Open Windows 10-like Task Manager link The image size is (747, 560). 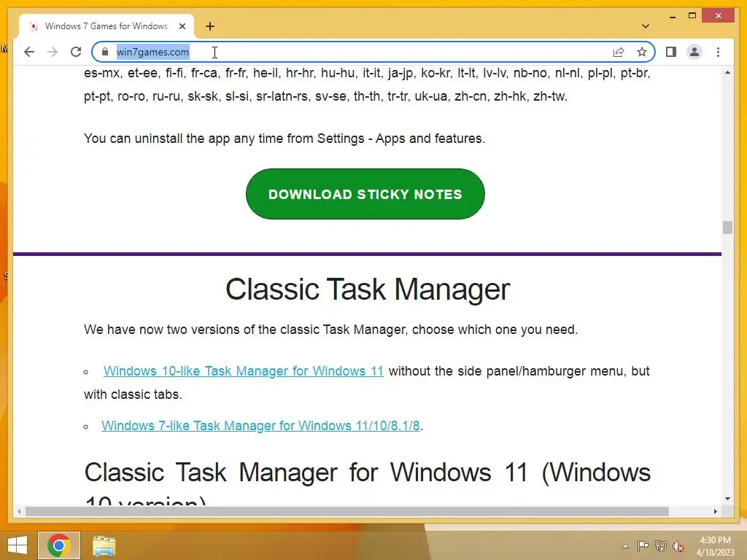coord(244,371)
